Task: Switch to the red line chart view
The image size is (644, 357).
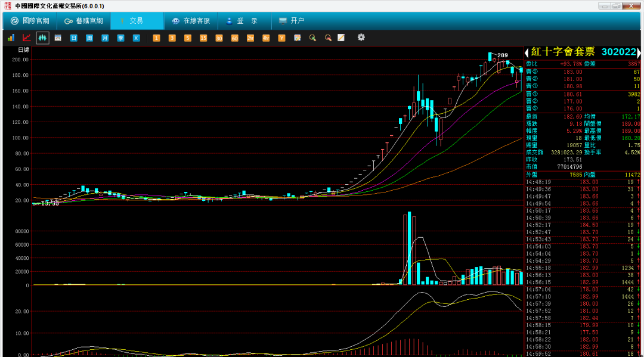Action: (27, 38)
